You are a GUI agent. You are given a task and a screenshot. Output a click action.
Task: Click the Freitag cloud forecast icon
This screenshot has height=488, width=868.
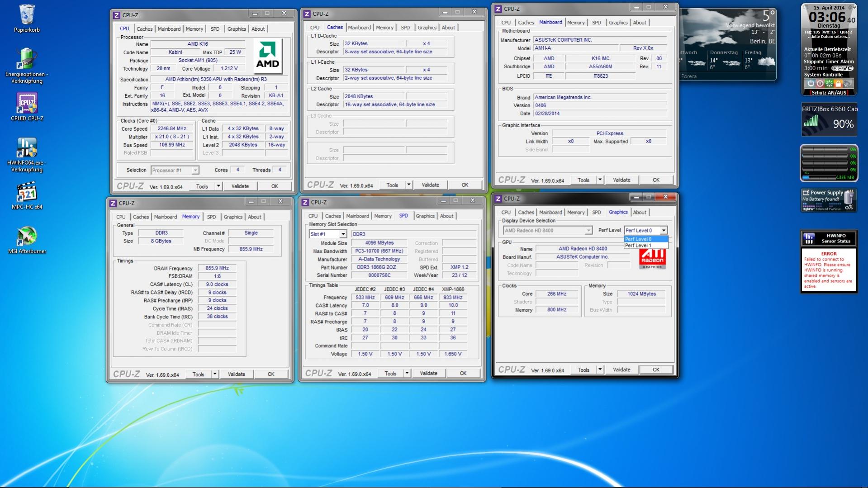(765, 62)
